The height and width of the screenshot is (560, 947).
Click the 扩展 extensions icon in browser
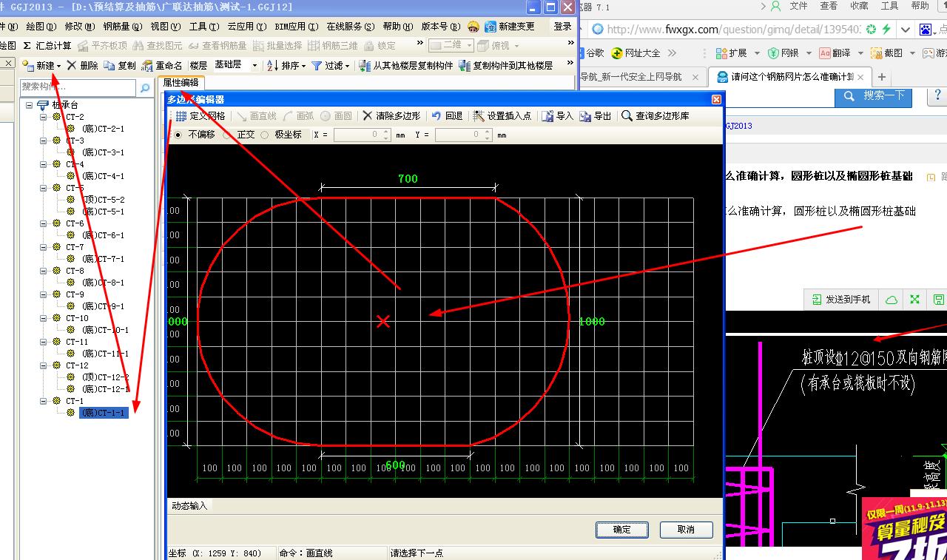721,53
